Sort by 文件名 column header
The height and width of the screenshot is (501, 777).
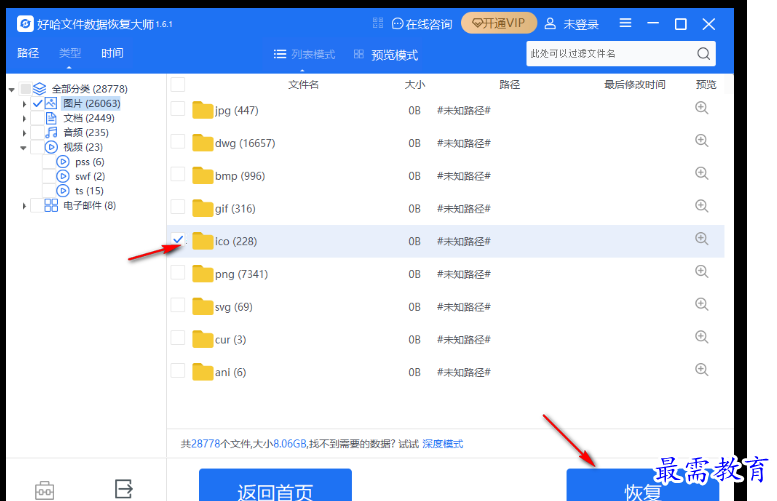pos(303,85)
